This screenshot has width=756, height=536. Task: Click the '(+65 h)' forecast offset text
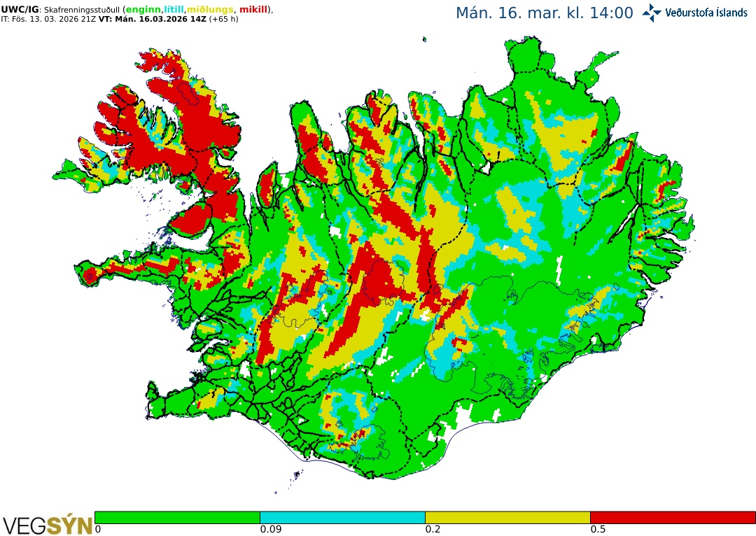tap(223, 20)
